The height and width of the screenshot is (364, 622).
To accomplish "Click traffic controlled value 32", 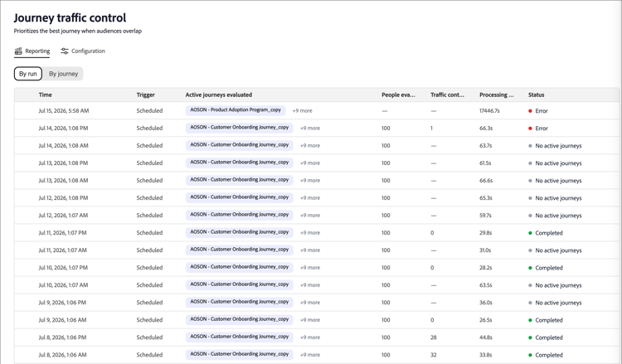I will (433, 355).
